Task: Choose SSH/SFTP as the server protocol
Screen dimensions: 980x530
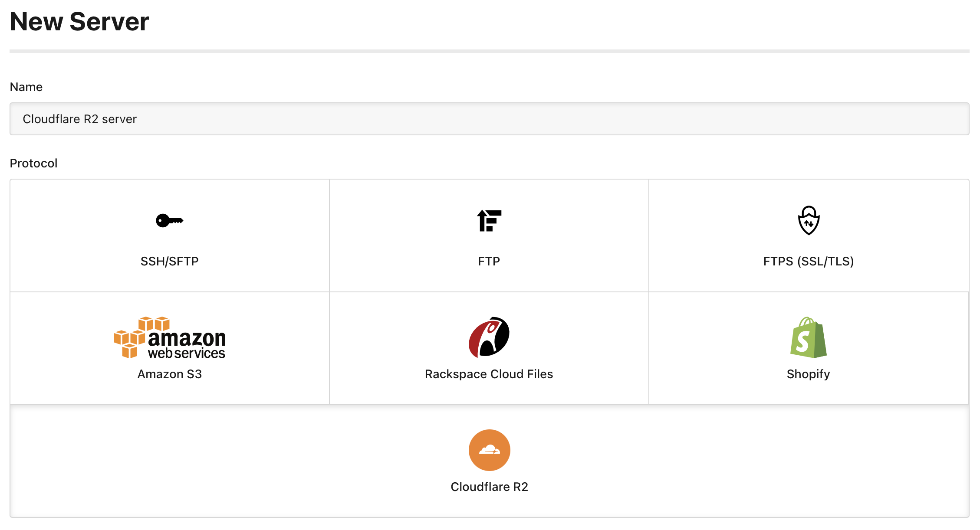Action: [x=169, y=236]
